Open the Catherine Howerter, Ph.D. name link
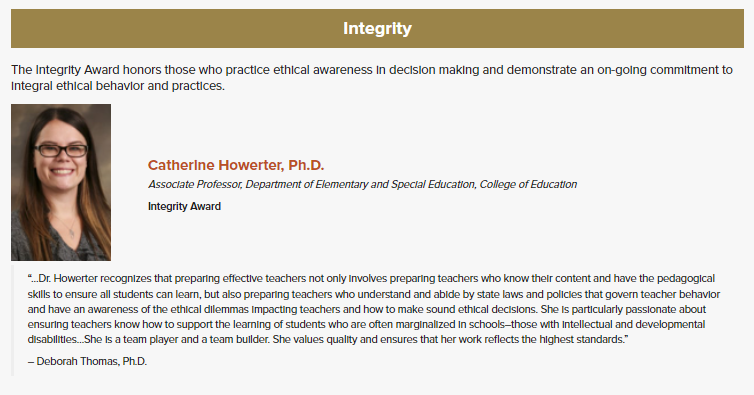The width and height of the screenshot is (754, 395). [236, 165]
